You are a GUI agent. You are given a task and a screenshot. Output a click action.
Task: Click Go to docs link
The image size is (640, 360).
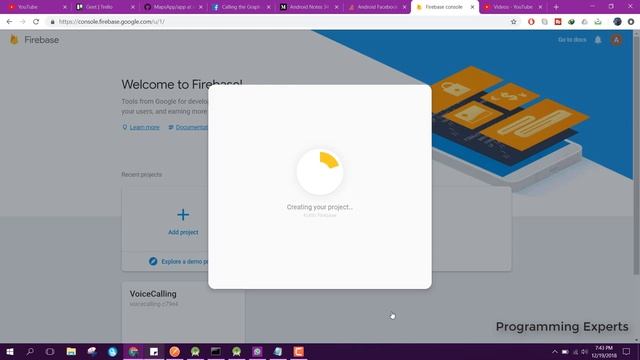click(x=572, y=40)
